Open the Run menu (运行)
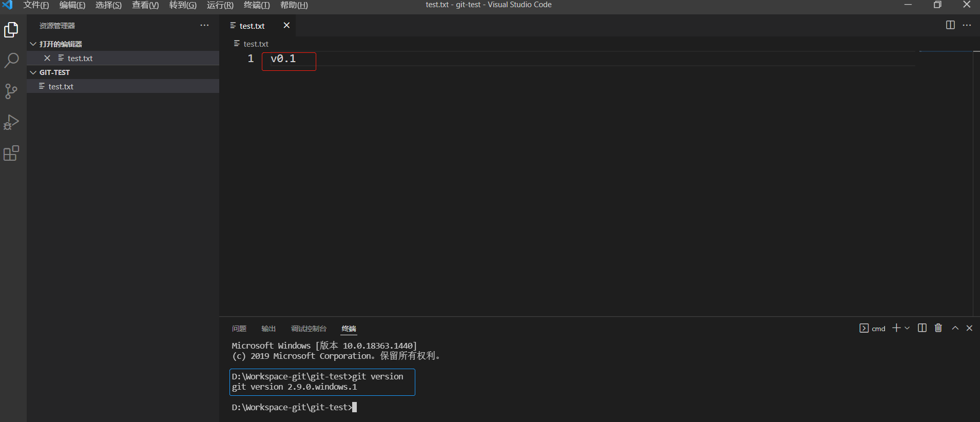This screenshot has width=980, height=422. click(220, 5)
